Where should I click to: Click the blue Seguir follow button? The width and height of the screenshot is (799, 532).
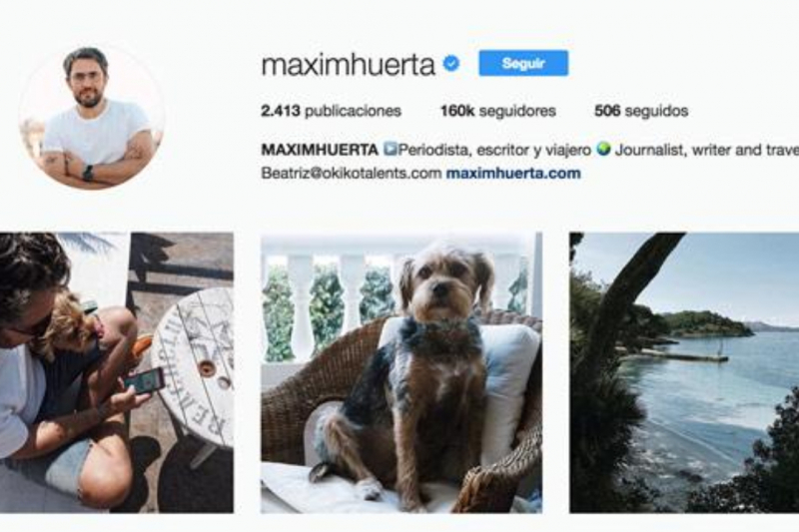pyautogui.click(x=523, y=63)
